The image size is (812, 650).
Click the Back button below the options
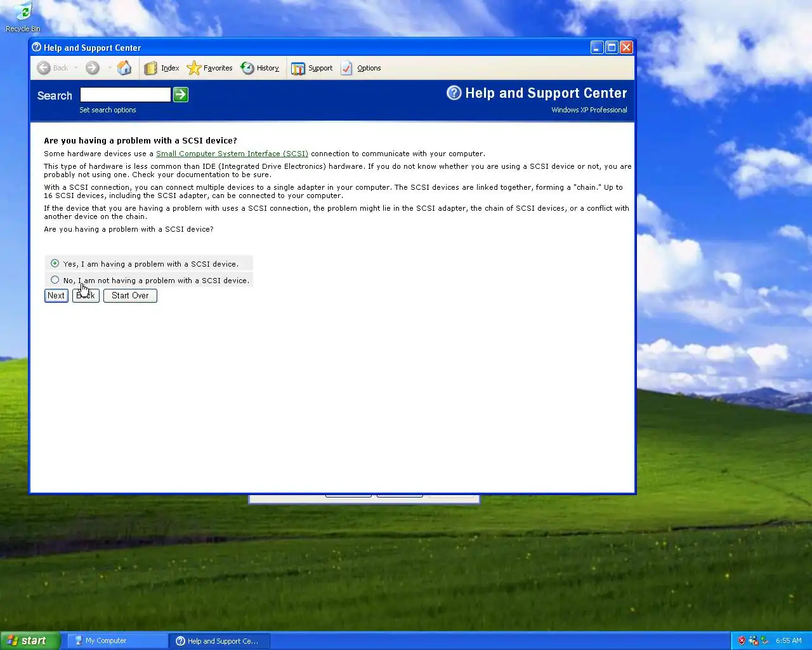click(86, 296)
